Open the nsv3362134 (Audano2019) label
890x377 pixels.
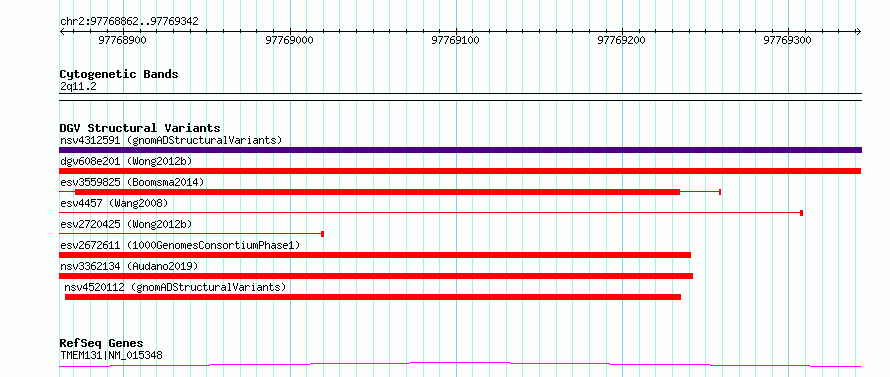[x=129, y=266]
